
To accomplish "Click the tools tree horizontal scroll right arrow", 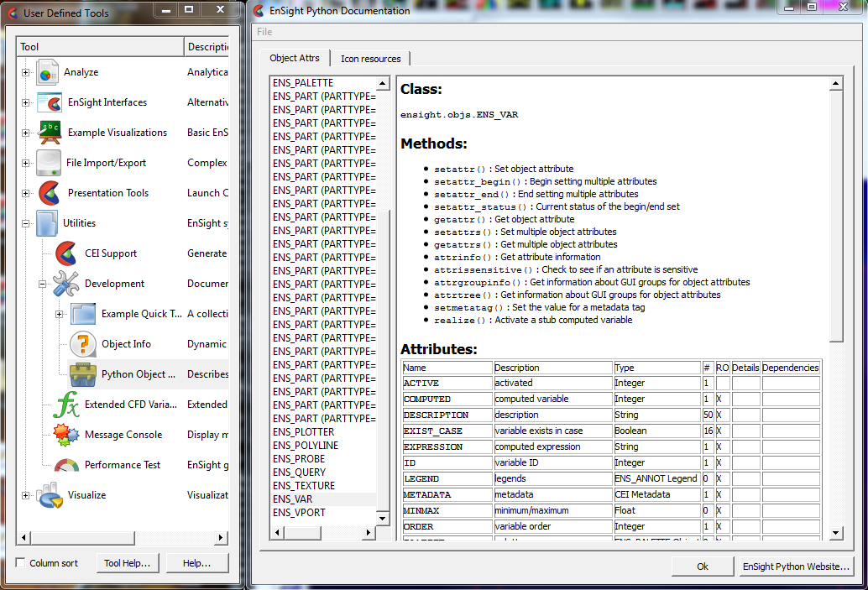I will (x=221, y=537).
